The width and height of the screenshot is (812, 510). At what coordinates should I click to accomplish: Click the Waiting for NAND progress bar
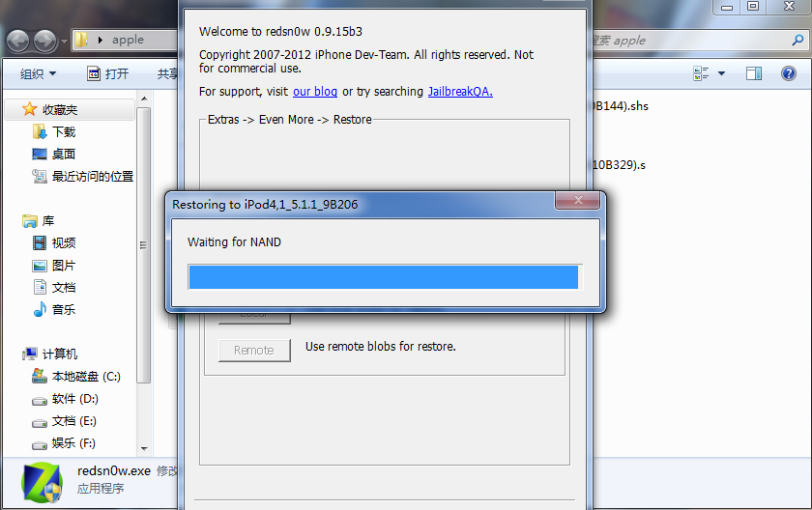[x=385, y=276]
